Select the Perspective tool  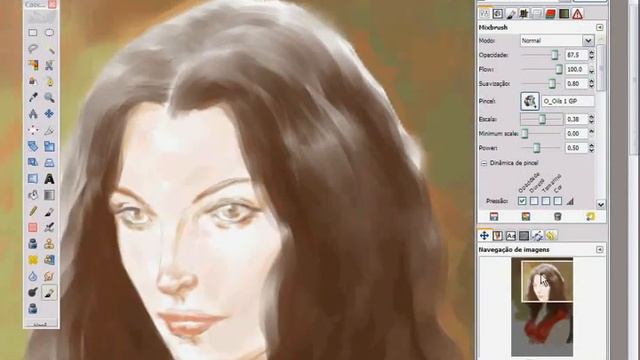(x=49, y=162)
